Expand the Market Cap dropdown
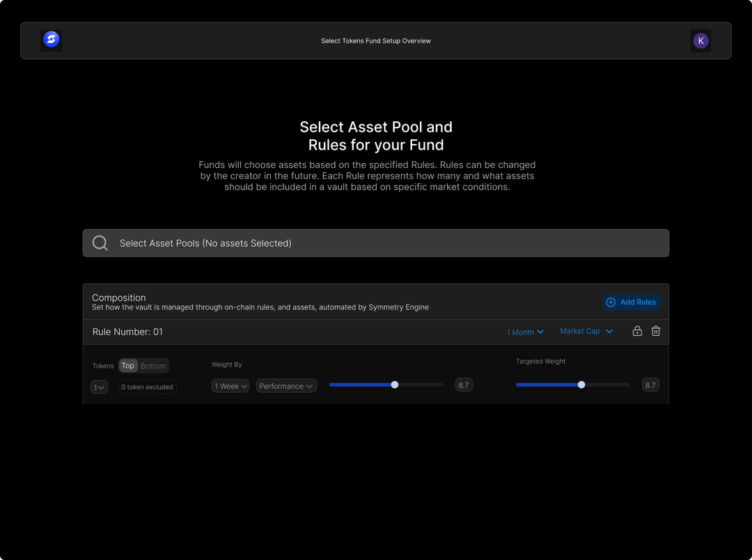 click(x=586, y=332)
